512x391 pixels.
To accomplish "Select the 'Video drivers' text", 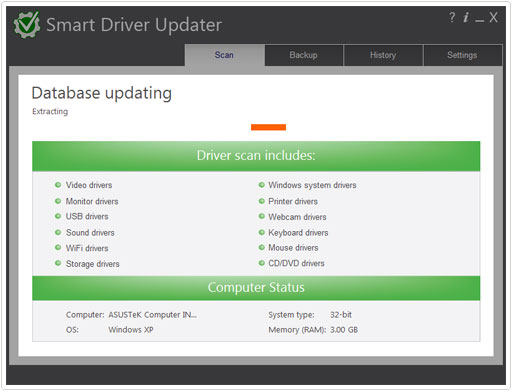I will click(x=89, y=185).
